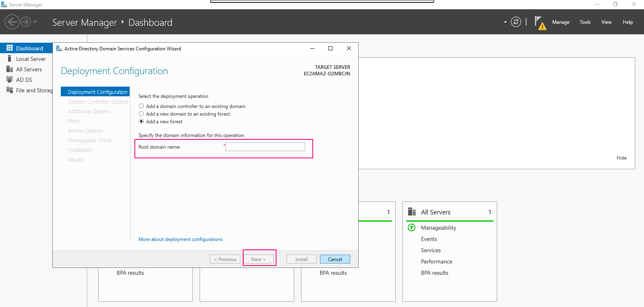Open Services in All Servers tile
The image size is (644, 307).
pos(431,250)
